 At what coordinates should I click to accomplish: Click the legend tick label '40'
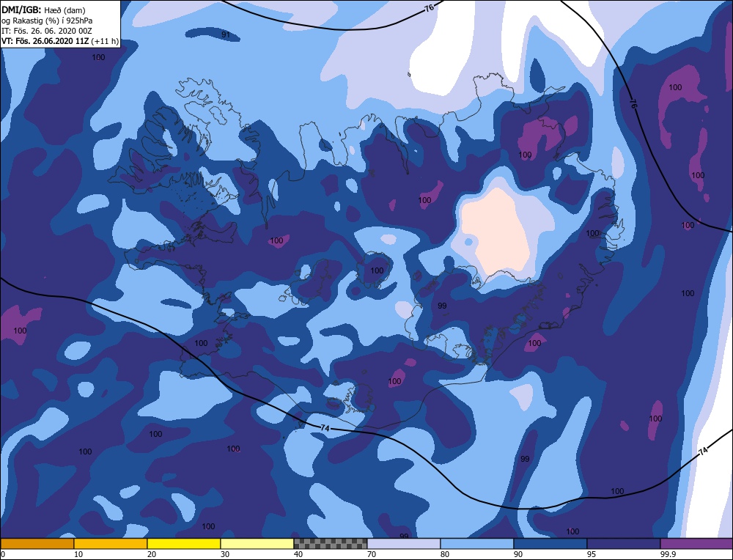click(x=298, y=554)
